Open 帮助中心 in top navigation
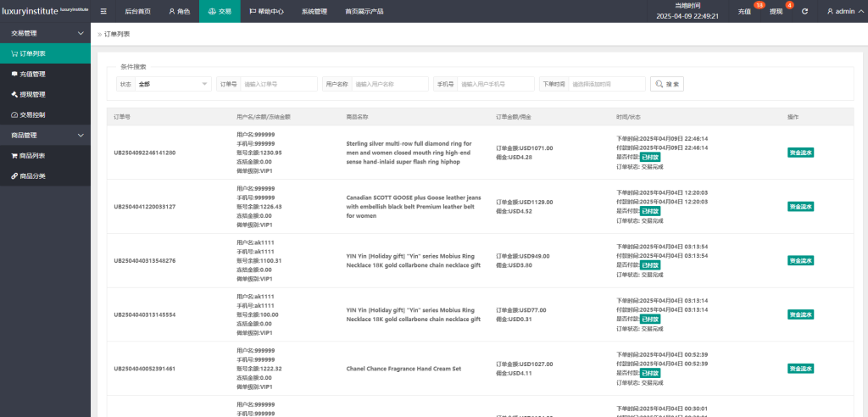The height and width of the screenshot is (417, 868). [x=267, y=11]
